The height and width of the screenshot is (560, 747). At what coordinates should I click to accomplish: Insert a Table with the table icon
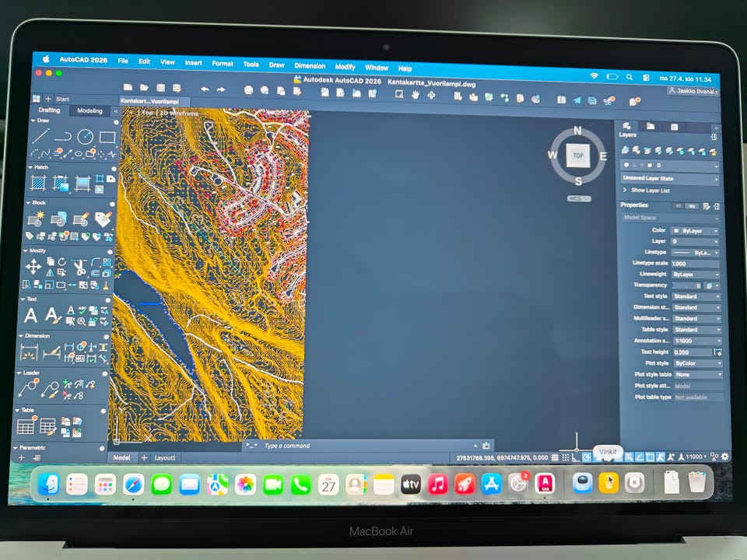[x=26, y=425]
